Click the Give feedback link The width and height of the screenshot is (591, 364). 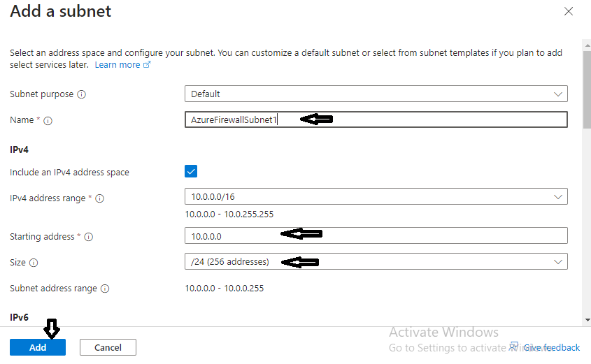coord(552,347)
